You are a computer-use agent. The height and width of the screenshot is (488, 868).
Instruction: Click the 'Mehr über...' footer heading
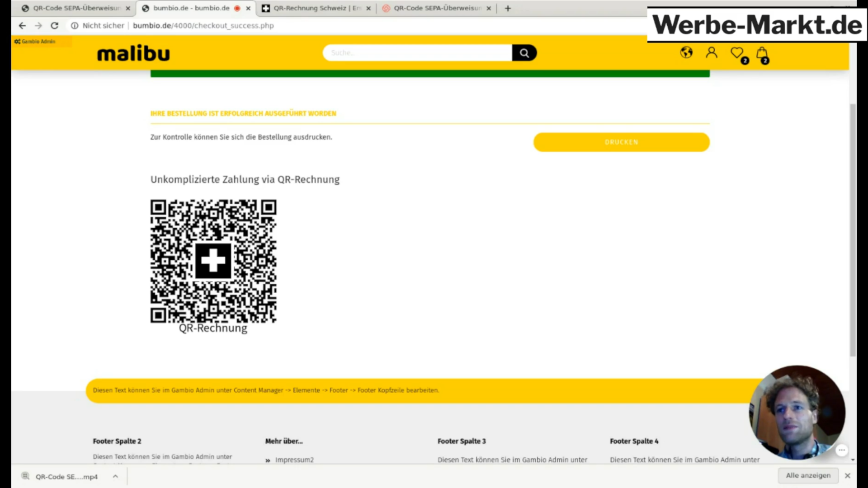[284, 441]
